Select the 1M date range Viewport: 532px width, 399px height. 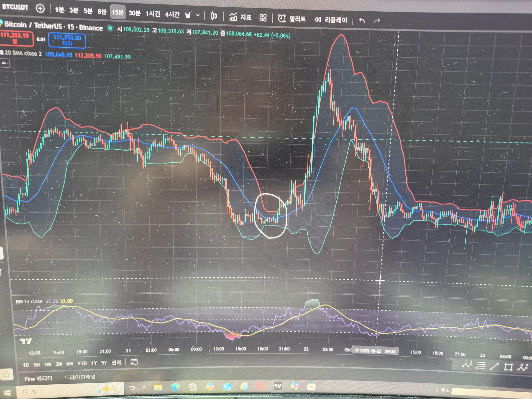click(x=48, y=364)
